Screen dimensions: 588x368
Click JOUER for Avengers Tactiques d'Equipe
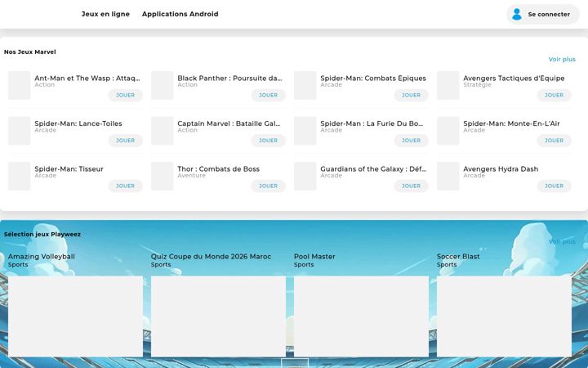pos(554,95)
